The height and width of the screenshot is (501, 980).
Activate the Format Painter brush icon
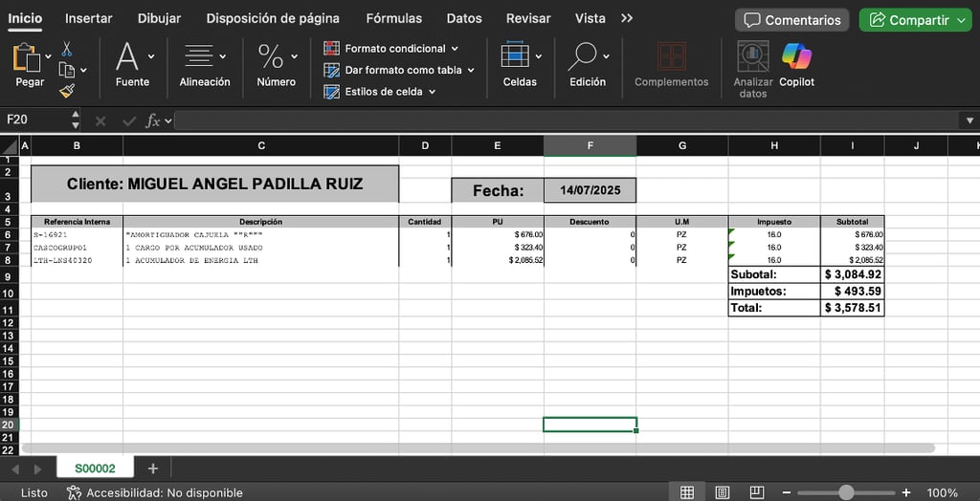(67, 91)
